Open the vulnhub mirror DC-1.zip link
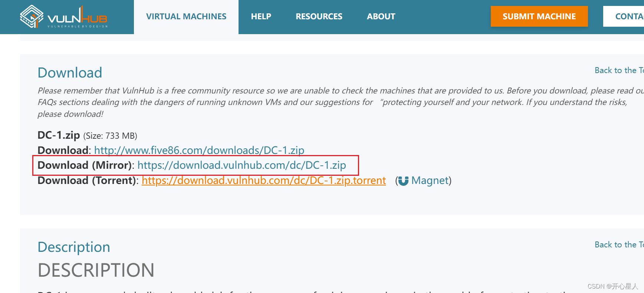This screenshot has height=293, width=644. [242, 165]
